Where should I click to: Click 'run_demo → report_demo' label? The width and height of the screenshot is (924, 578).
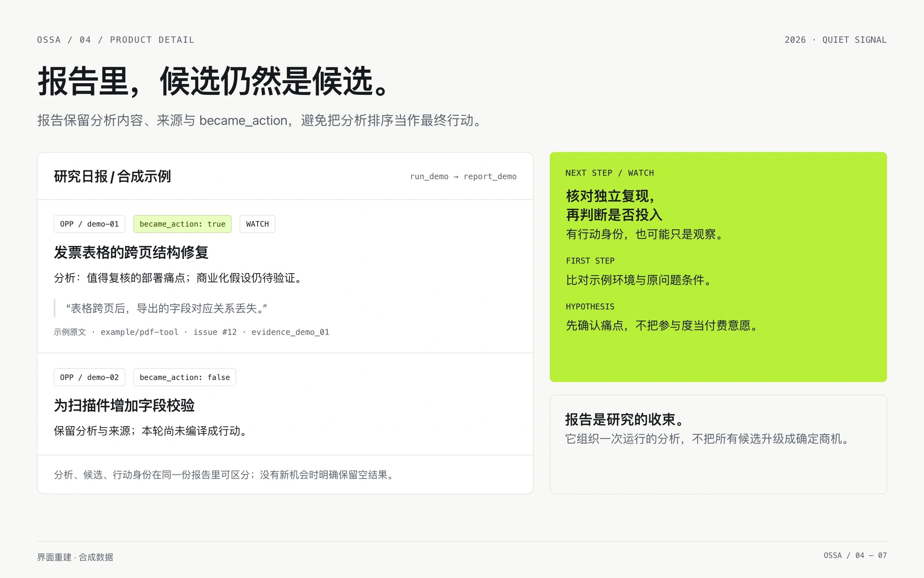(x=463, y=176)
